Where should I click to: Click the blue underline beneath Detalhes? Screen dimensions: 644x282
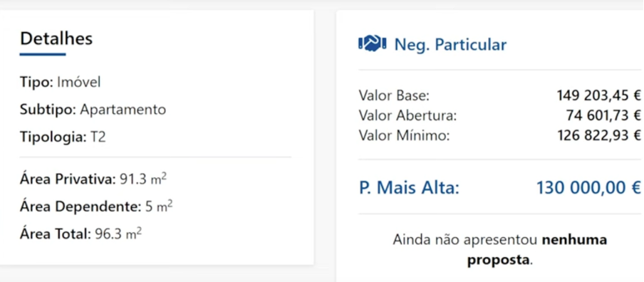(43, 54)
